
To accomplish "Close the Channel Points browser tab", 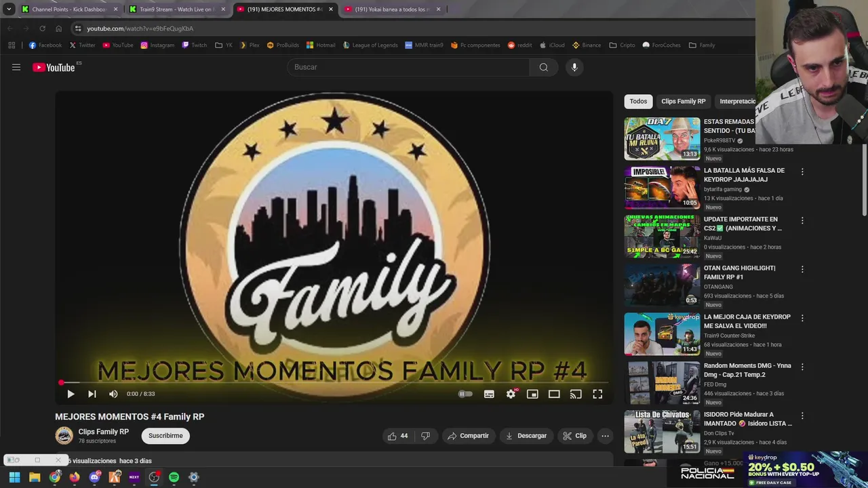I will 115,9.
